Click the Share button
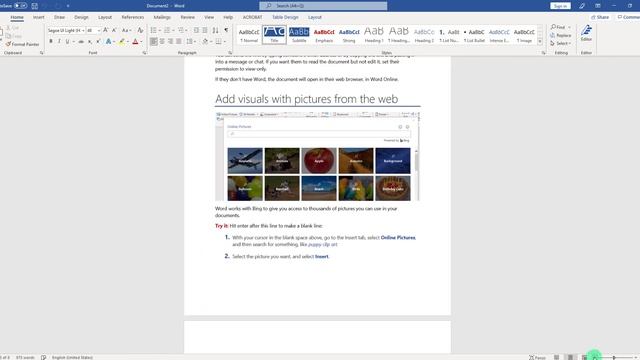 tap(600, 17)
